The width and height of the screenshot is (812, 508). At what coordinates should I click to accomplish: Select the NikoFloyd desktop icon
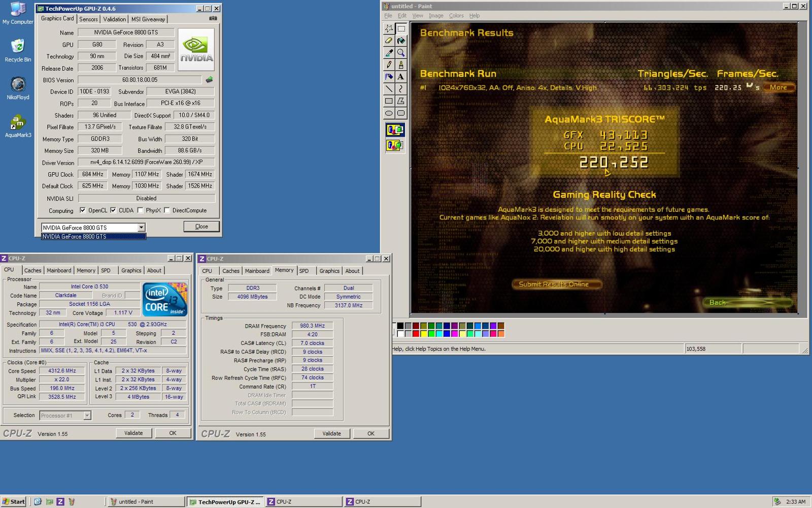pyautogui.click(x=18, y=88)
